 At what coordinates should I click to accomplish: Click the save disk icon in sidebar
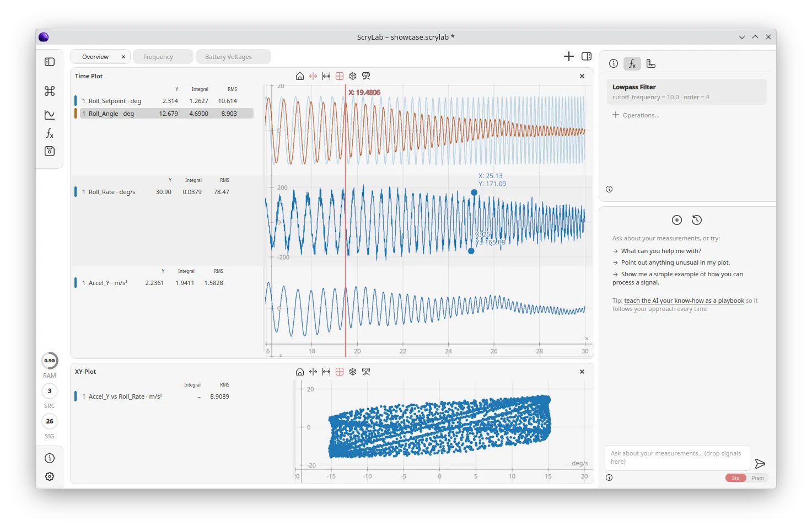coord(50,151)
